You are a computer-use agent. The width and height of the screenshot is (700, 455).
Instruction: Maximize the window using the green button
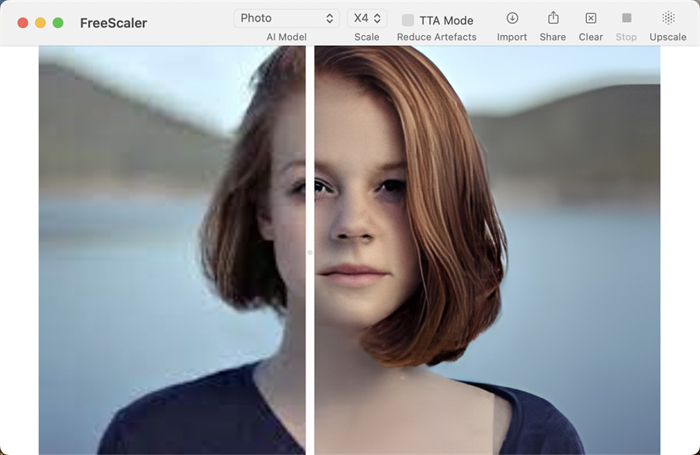tap(58, 23)
